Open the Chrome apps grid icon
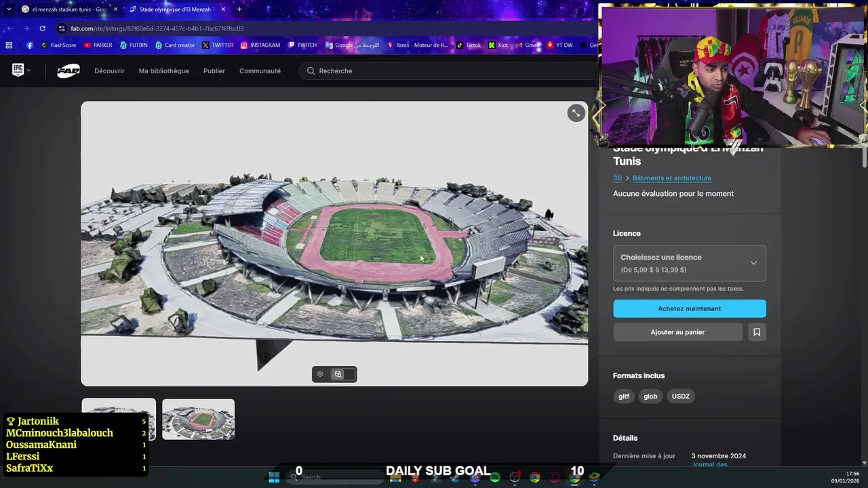 coord(9,45)
